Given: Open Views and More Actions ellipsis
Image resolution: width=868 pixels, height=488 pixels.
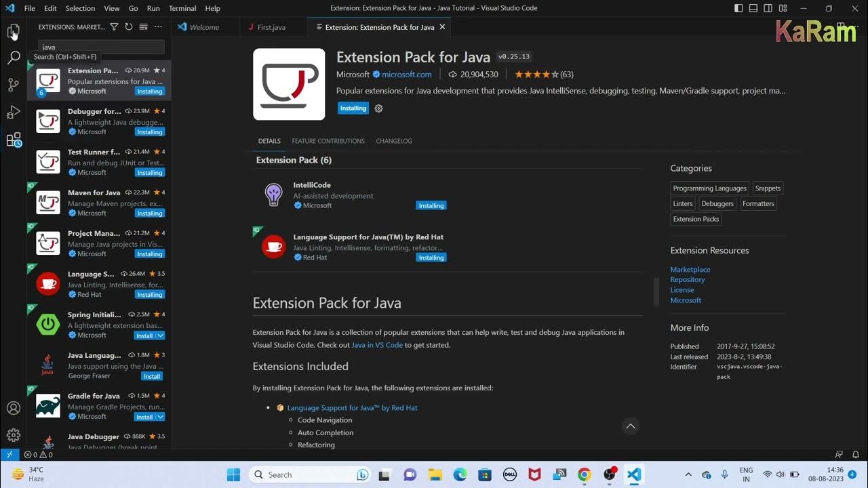Looking at the screenshot, I should coord(158,27).
